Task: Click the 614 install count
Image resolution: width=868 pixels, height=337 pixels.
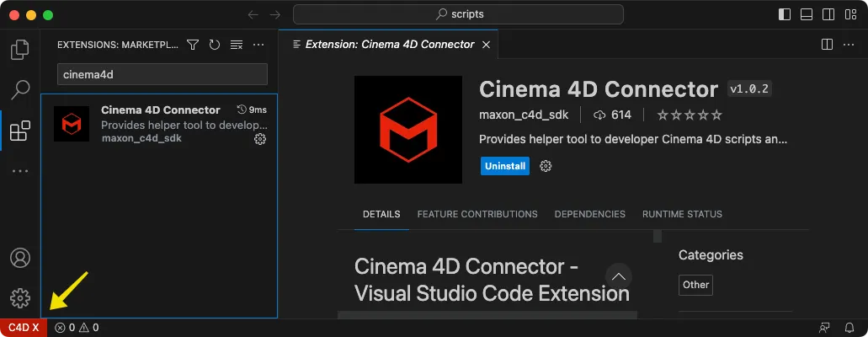Action: (x=612, y=115)
